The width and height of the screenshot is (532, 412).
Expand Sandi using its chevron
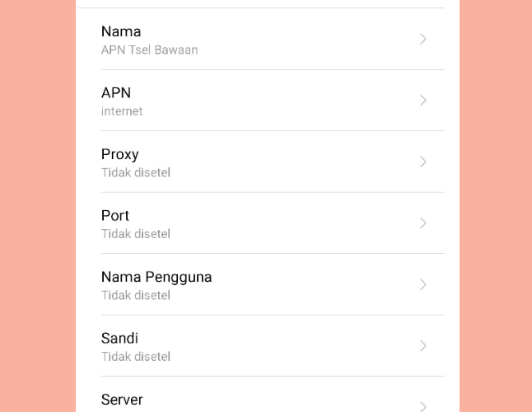coord(422,346)
